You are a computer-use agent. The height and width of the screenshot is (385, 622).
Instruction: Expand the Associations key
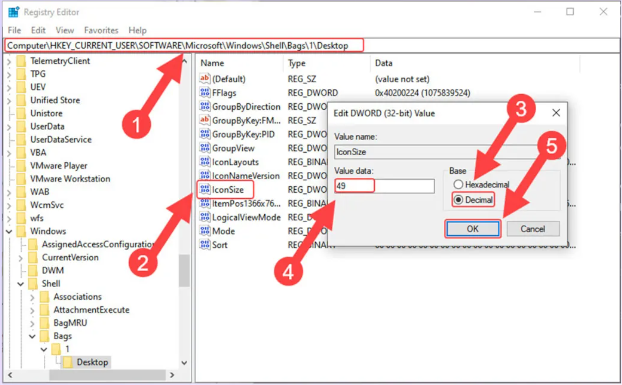pyautogui.click(x=33, y=297)
